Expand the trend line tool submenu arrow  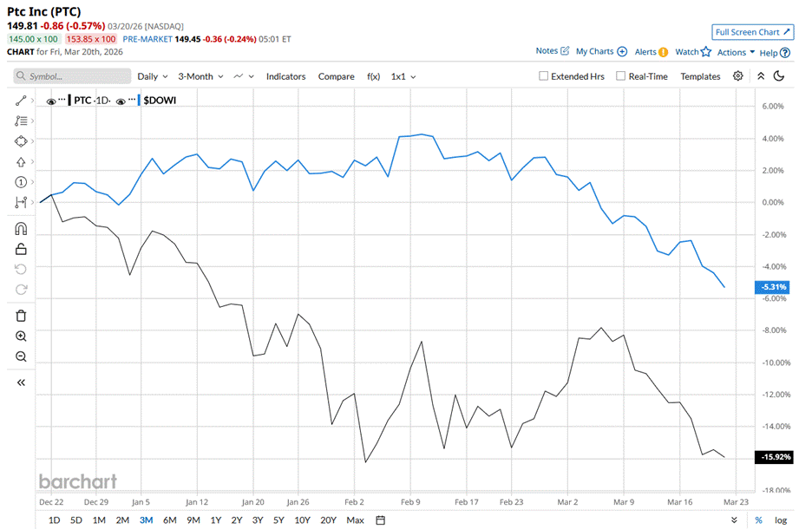32,101
